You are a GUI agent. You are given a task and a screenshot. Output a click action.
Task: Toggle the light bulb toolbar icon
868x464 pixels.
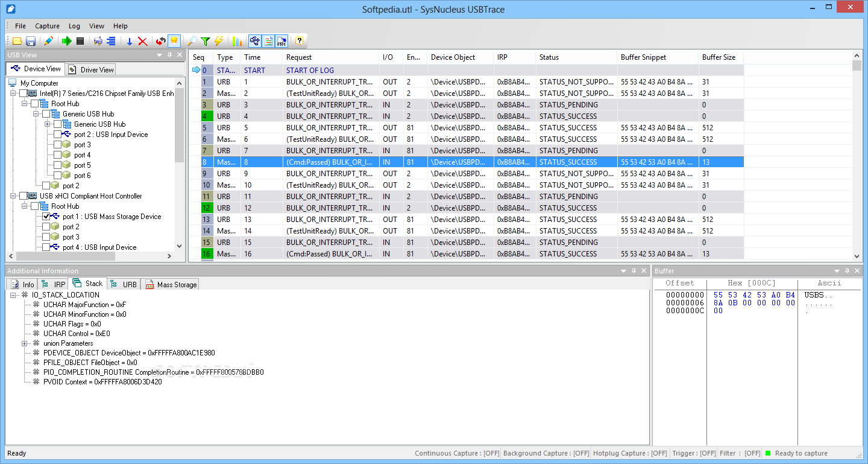pos(174,41)
